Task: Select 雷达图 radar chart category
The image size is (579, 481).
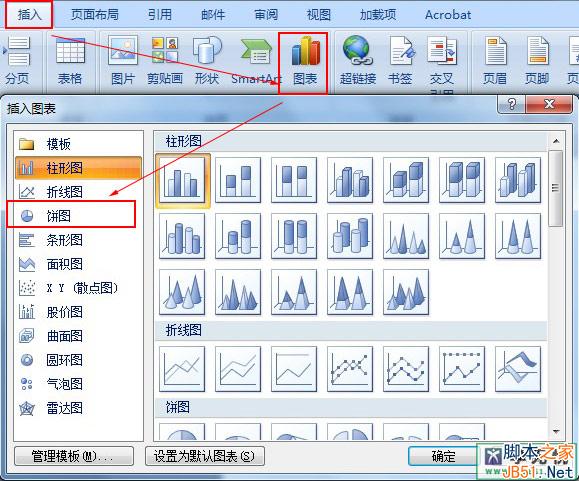Action: click(78, 408)
